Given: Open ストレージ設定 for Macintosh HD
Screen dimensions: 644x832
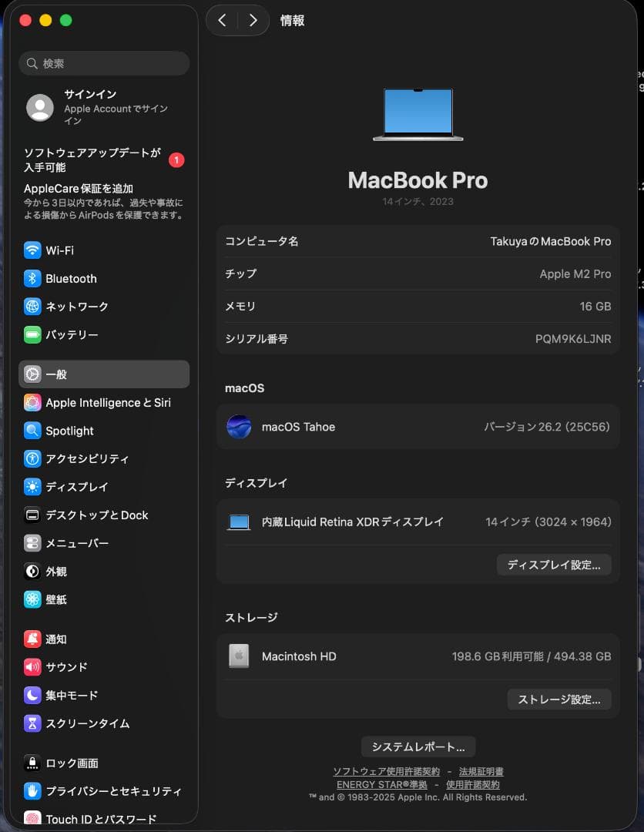Looking at the screenshot, I should point(559,699).
